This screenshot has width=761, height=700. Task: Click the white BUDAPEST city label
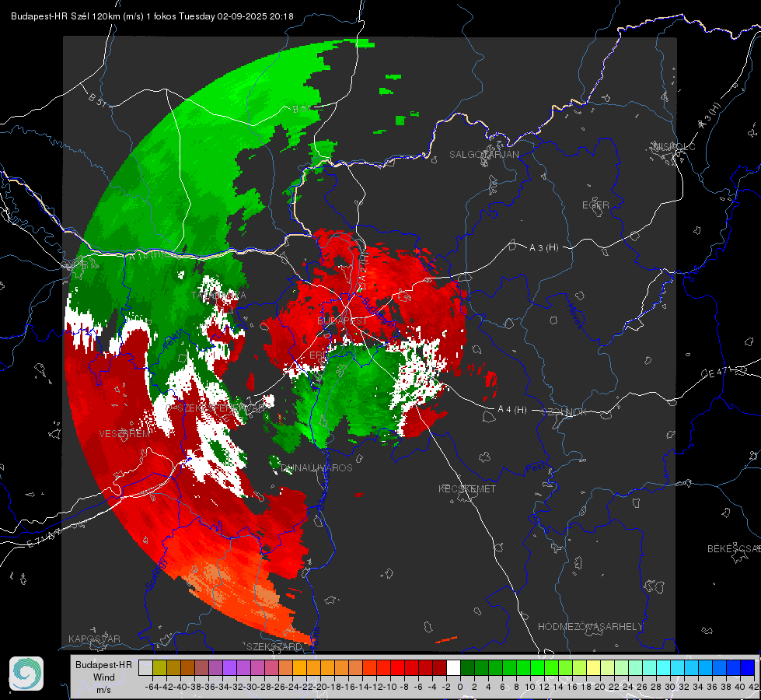tap(342, 321)
